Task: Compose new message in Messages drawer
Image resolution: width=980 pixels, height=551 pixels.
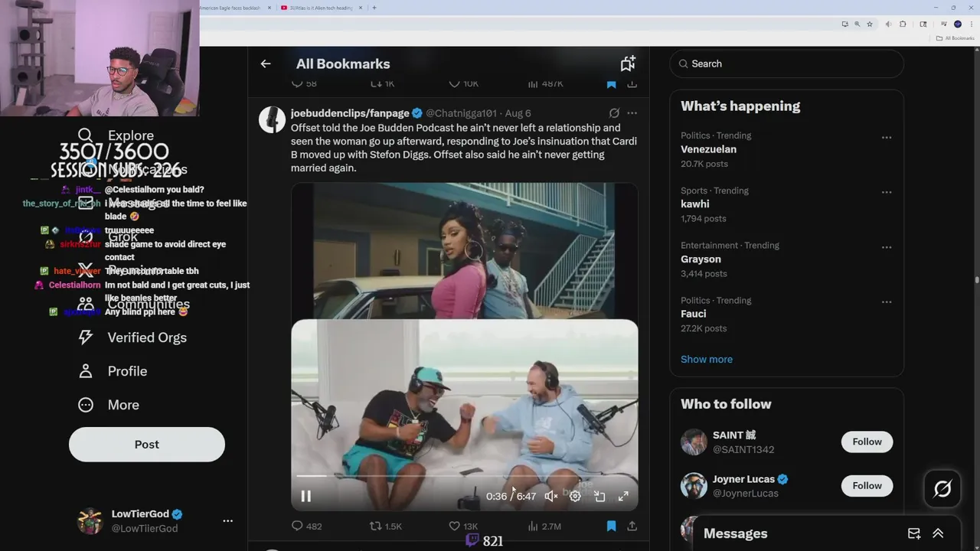Action: tap(914, 533)
